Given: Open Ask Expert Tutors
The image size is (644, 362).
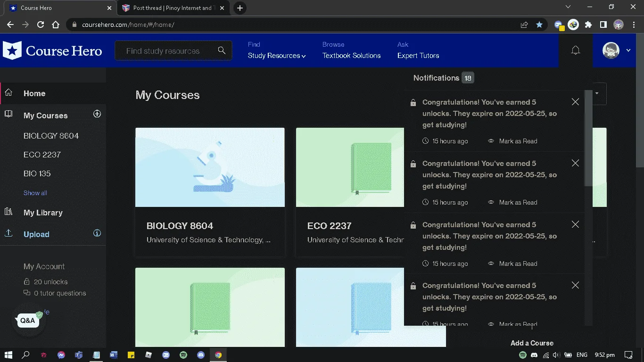Looking at the screenshot, I should pyautogui.click(x=418, y=56).
